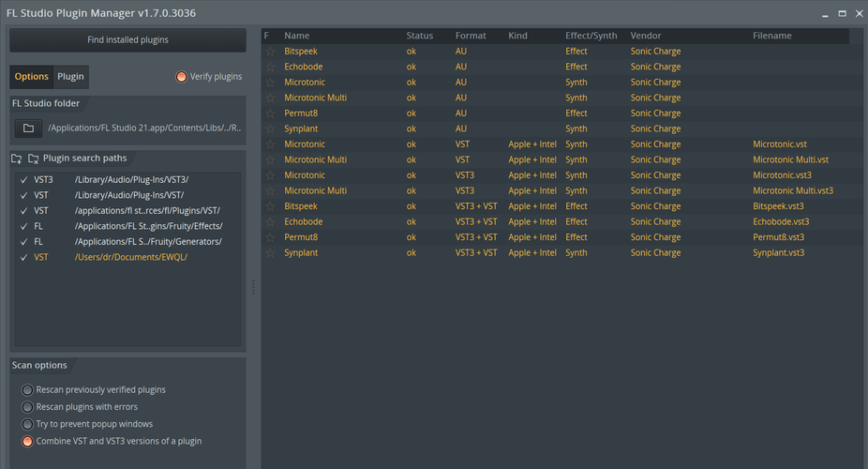Viewport: 868px width, 469px height.
Task: Select the Microtonic.vst filename cell
Action: click(780, 144)
